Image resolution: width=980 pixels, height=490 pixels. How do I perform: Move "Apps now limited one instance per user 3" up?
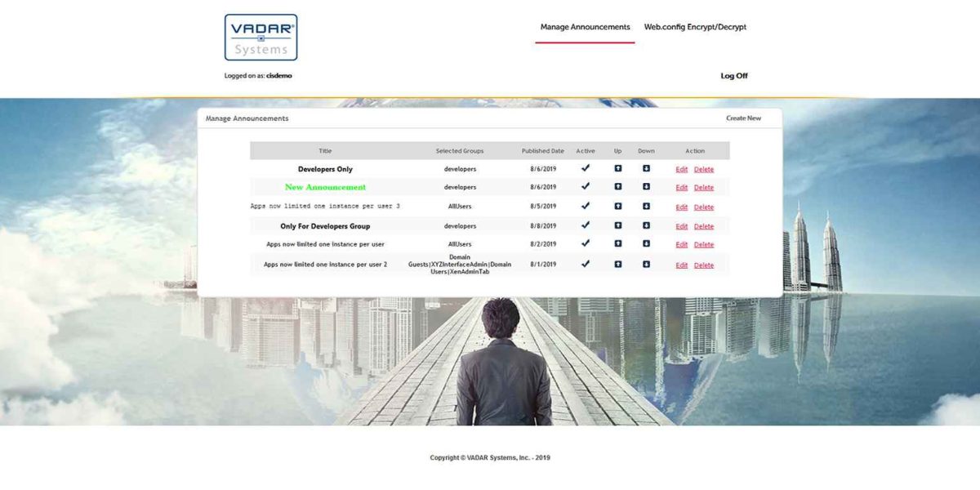[x=618, y=207]
